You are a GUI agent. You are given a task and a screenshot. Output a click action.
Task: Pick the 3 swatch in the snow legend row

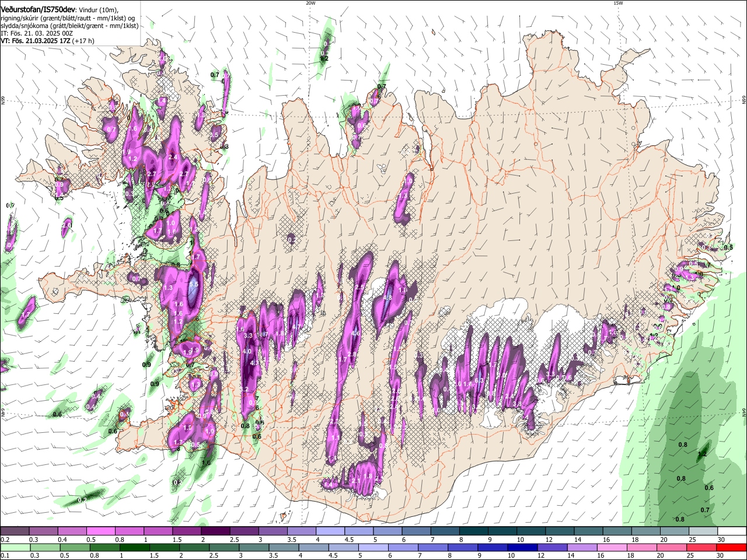[273, 531]
